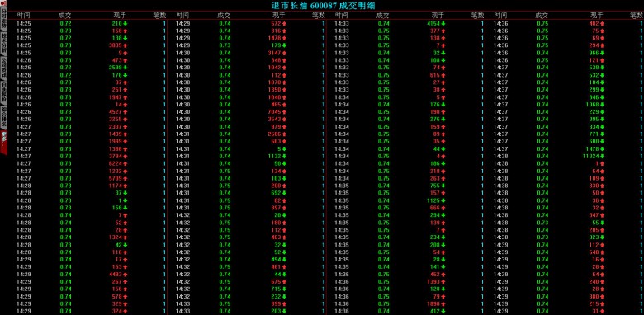The height and width of the screenshot is (315, 644).
Task: Click the red up arrow beside 7045
Action: tap(284, 112)
